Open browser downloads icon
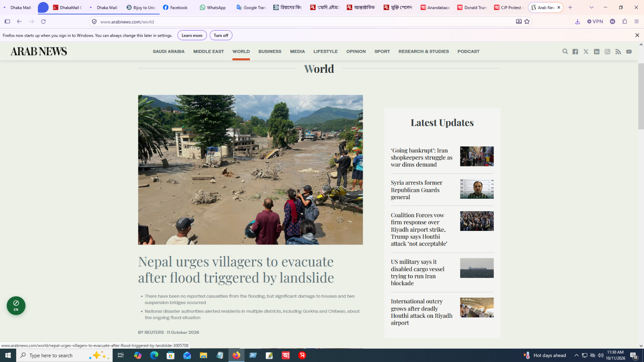This screenshot has width=644, height=362. (578, 22)
